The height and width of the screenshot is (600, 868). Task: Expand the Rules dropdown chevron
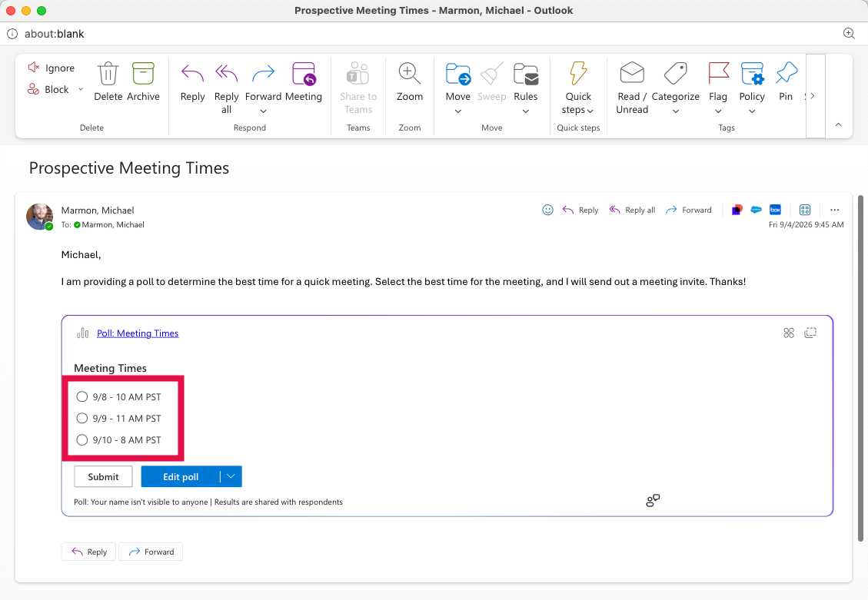[525, 111]
